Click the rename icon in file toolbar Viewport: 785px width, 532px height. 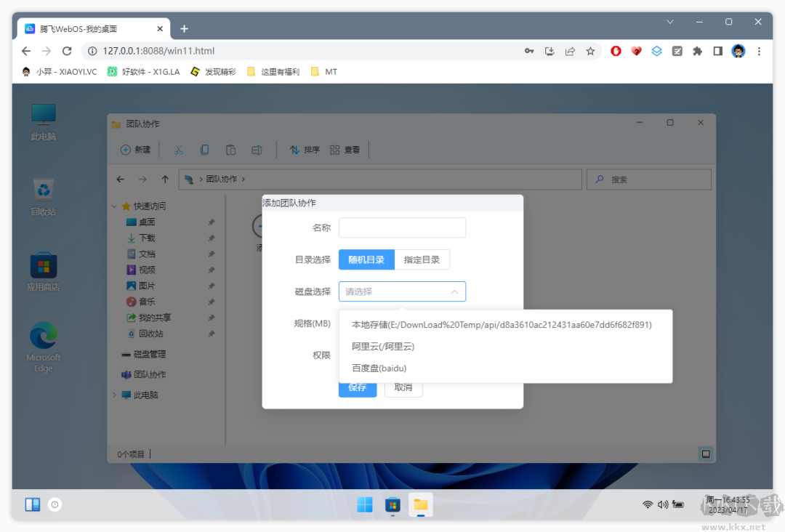point(257,150)
